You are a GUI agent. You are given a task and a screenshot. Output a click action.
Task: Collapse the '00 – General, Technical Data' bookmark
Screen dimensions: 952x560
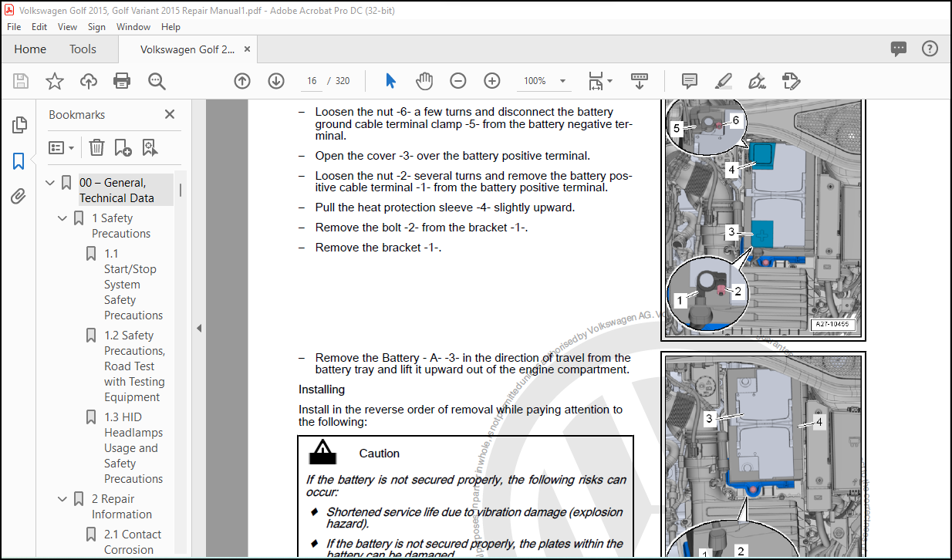click(50, 183)
